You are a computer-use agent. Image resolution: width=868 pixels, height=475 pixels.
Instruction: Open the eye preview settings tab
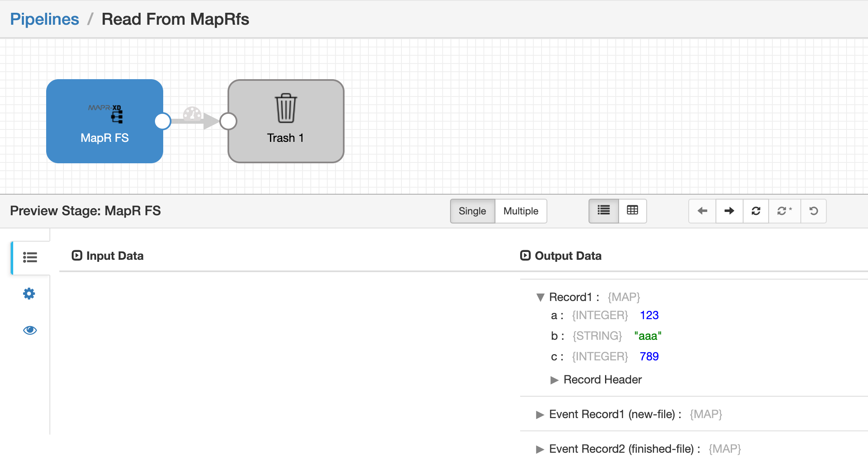click(x=30, y=330)
